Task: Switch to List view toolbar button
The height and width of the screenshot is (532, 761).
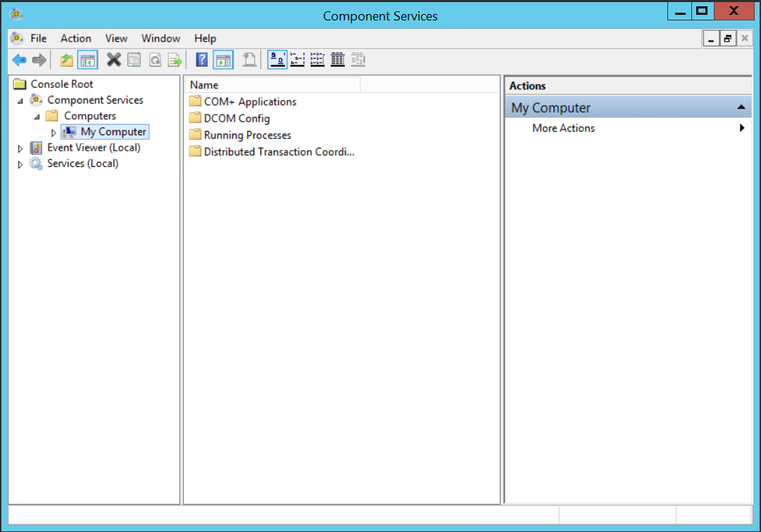Action: 317,60
